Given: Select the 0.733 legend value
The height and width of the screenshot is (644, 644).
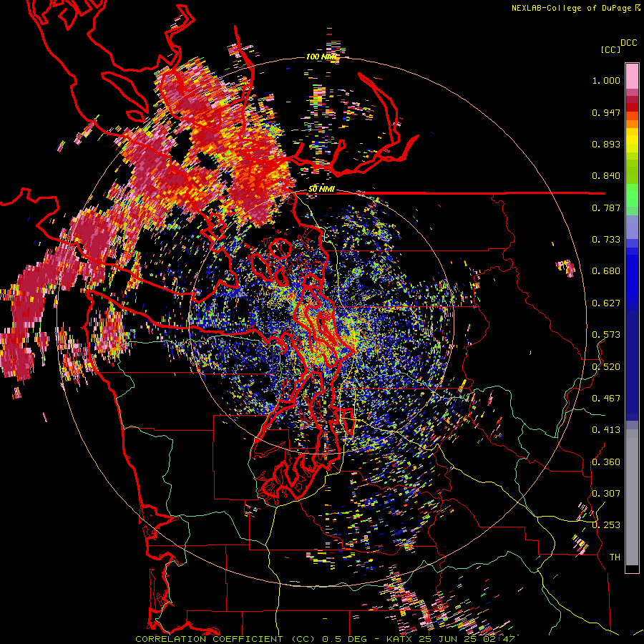Looking at the screenshot, I should tap(606, 240).
